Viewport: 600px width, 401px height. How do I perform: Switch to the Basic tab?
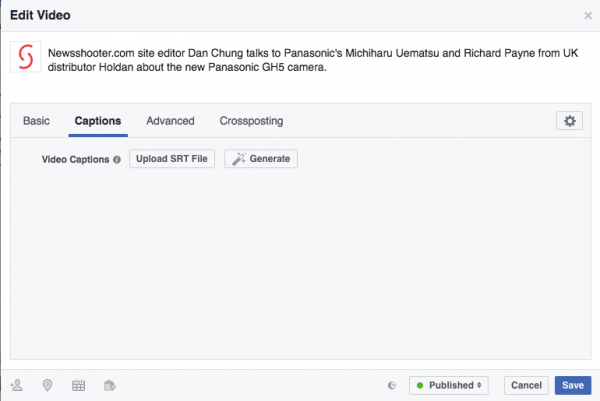pos(36,121)
